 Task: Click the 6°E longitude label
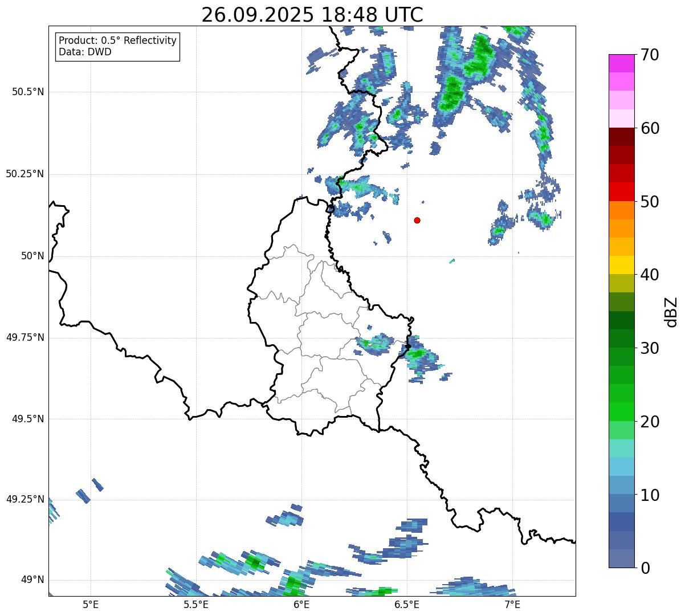301,604
